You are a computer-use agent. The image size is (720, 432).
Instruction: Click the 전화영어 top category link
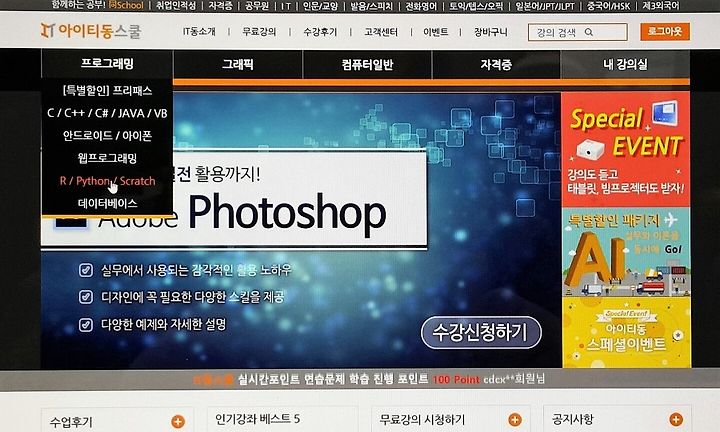(x=421, y=6)
